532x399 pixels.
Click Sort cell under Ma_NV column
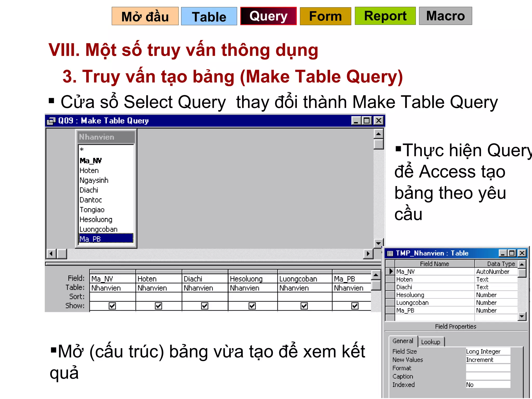coord(112,297)
